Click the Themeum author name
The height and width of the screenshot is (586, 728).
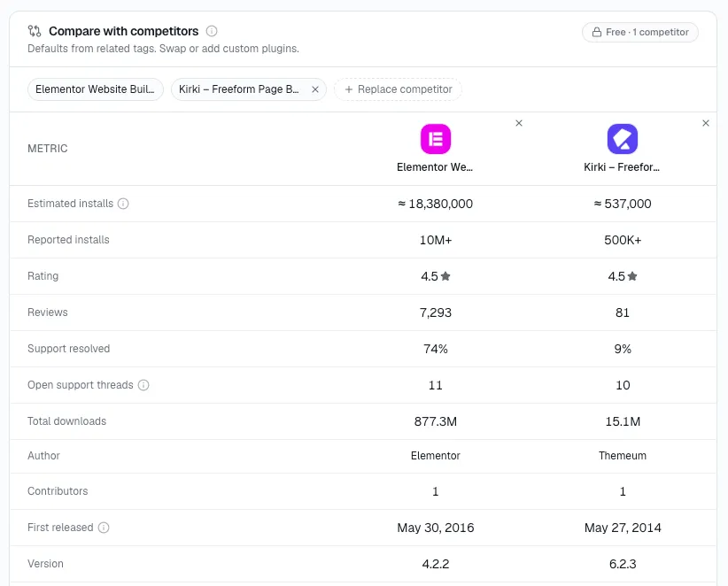623,456
